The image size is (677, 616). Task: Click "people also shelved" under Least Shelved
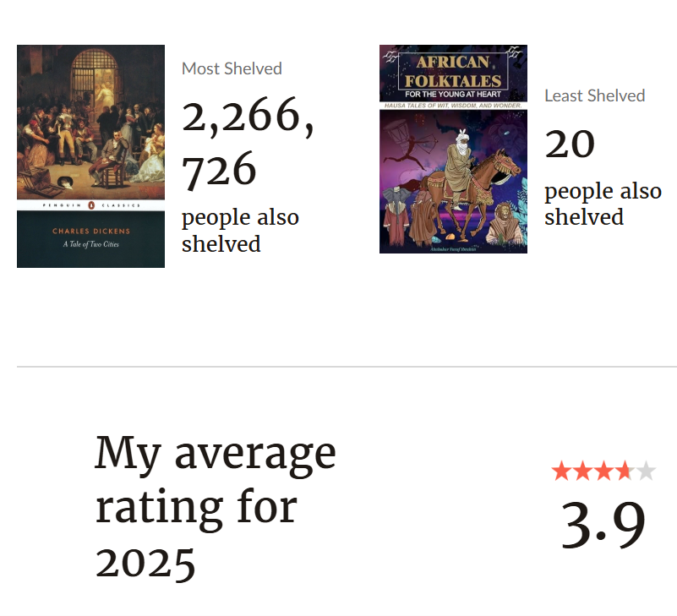(602, 204)
